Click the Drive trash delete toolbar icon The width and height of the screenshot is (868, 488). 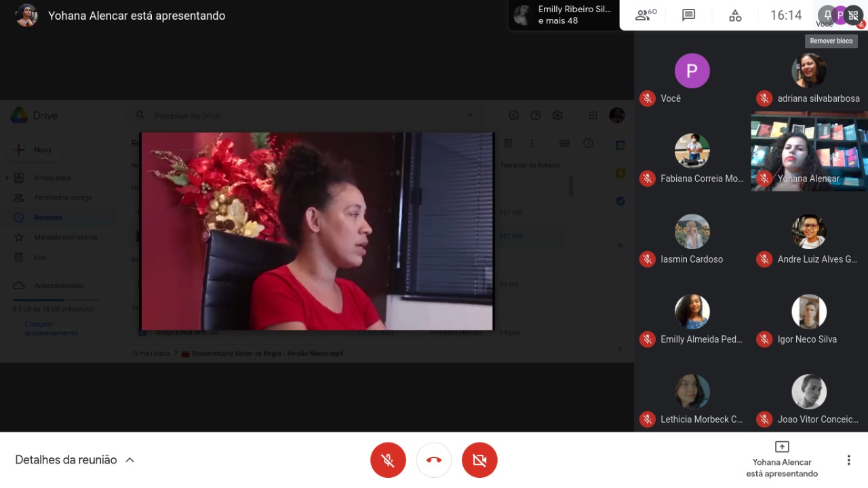point(508,143)
